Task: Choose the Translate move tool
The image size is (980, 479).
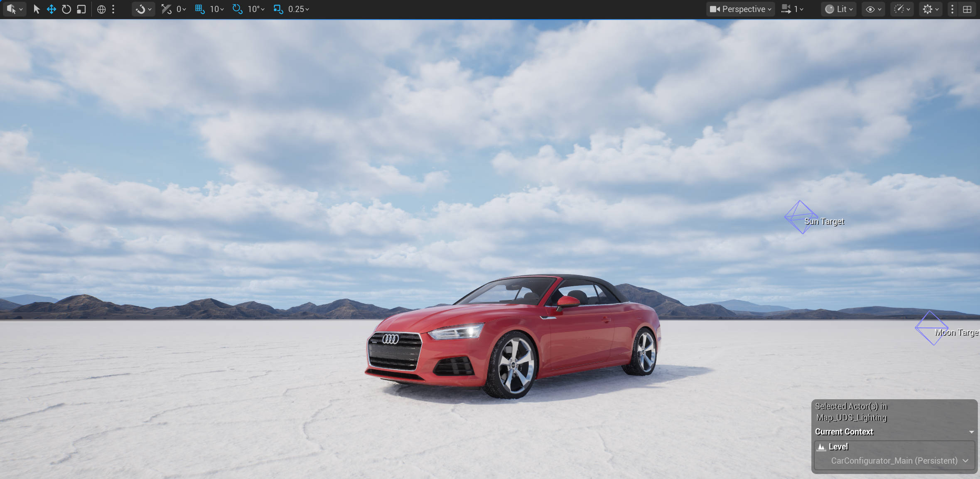Action: click(52, 9)
